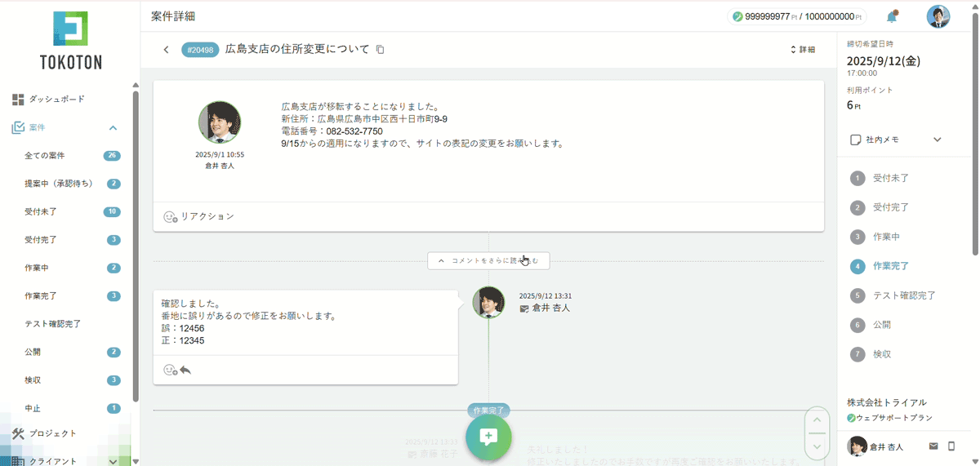Set status to 作業中
The height and width of the screenshot is (466, 980).
(886, 237)
